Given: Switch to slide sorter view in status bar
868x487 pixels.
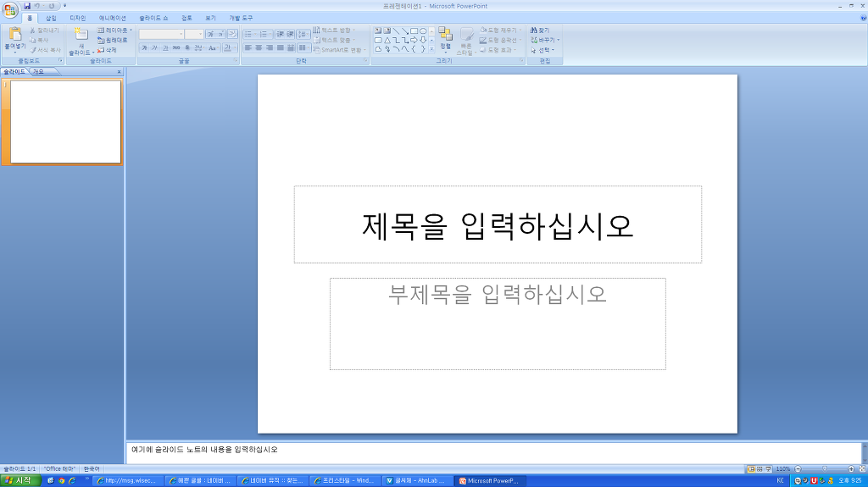Looking at the screenshot, I should coord(759,468).
